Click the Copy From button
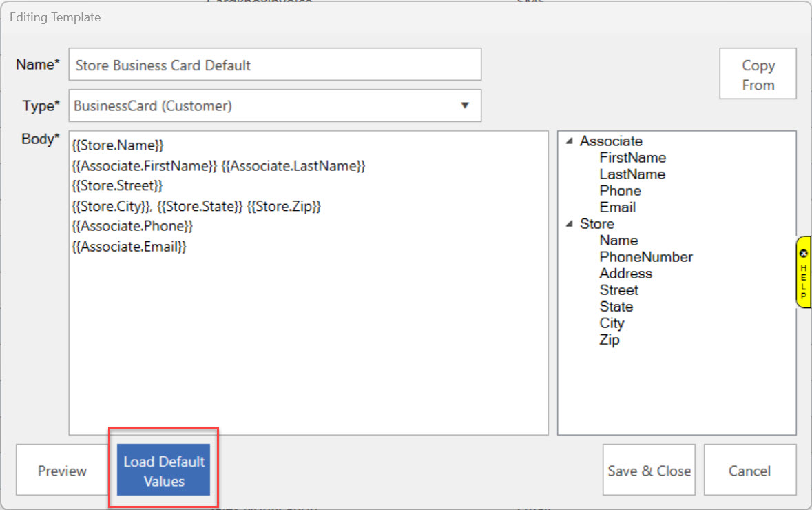 point(758,74)
